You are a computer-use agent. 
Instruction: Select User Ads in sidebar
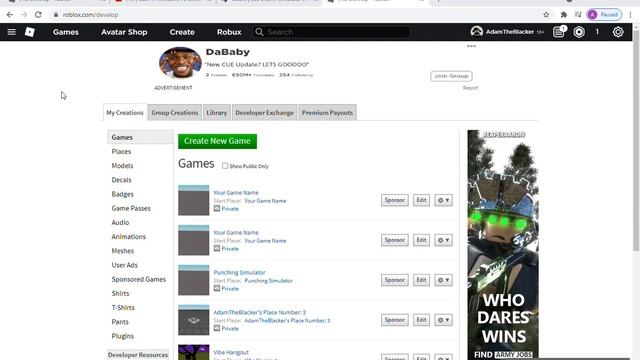[x=124, y=265]
